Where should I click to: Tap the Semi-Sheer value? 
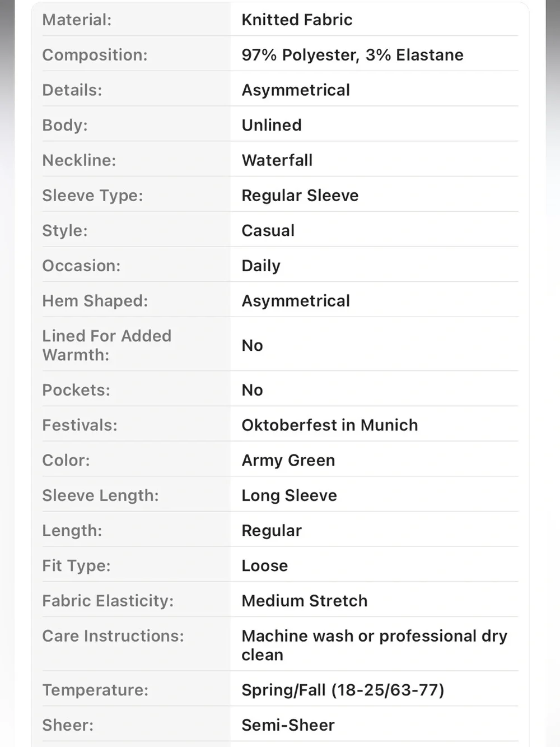coord(288,725)
